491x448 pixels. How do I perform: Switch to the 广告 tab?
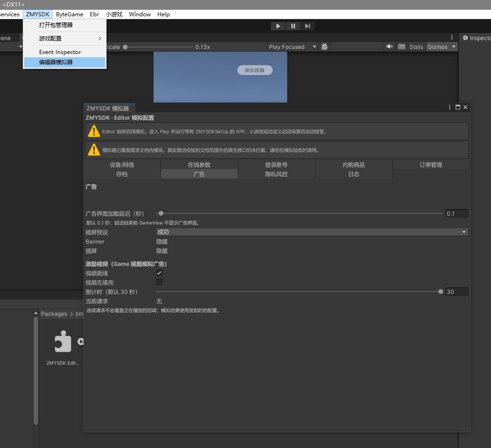point(199,174)
